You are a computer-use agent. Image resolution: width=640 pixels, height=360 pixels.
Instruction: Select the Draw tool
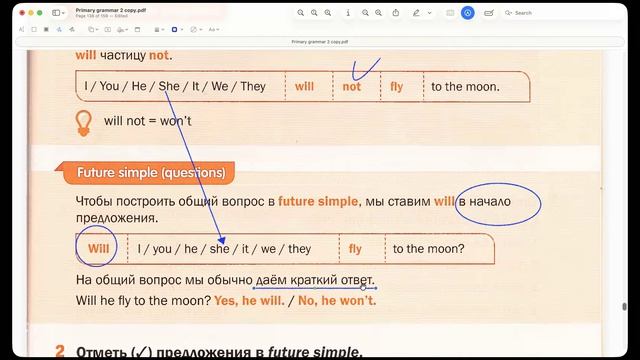[72, 29]
